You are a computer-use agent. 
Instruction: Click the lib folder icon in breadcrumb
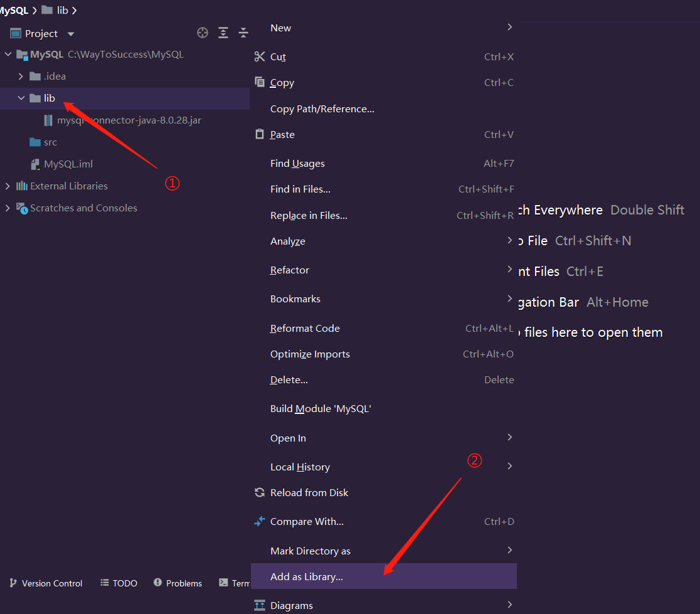pyautogui.click(x=47, y=10)
